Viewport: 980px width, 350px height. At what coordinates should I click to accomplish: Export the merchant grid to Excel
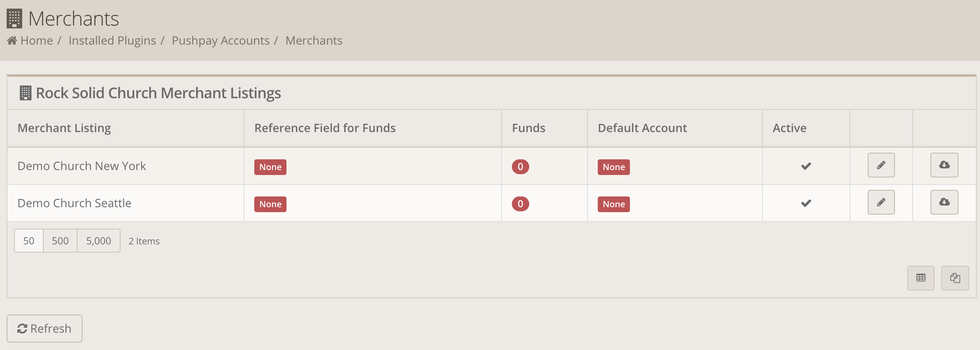click(x=921, y=278)
